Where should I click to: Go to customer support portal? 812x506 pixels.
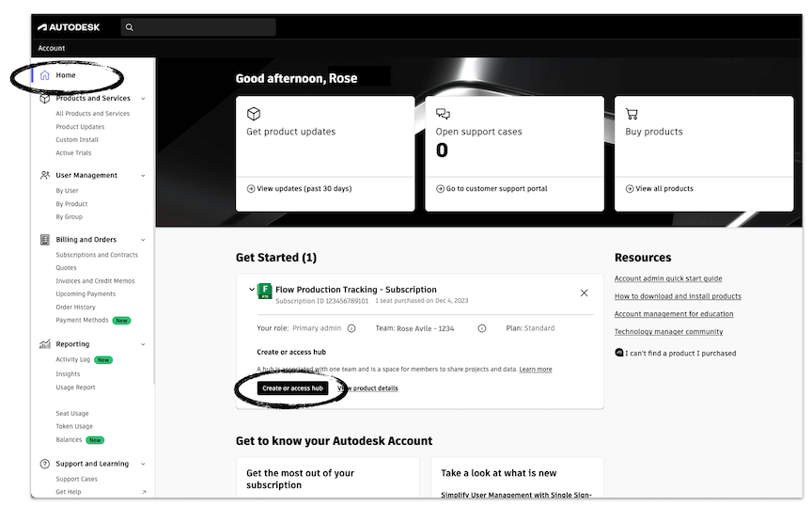(492, 189)
